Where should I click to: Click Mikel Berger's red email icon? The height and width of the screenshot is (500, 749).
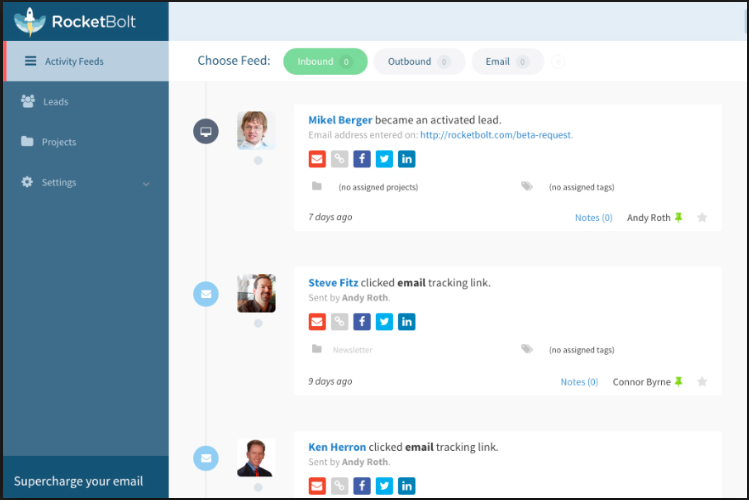(317, 158)
